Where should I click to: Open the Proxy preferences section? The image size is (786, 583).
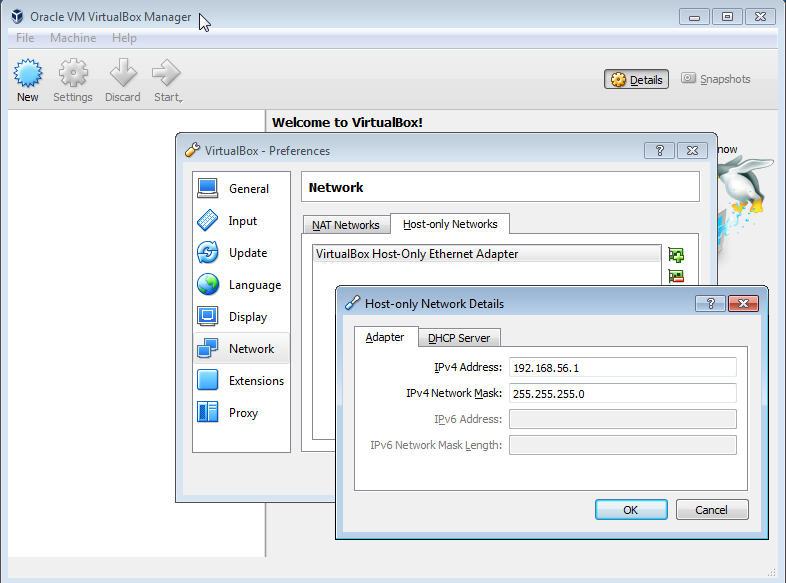(x=241, y=413)
